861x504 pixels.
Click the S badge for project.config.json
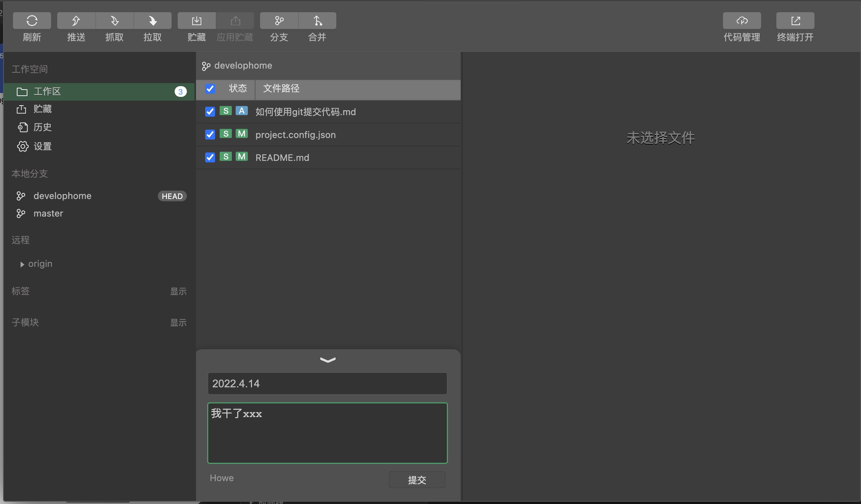point(226,134)
